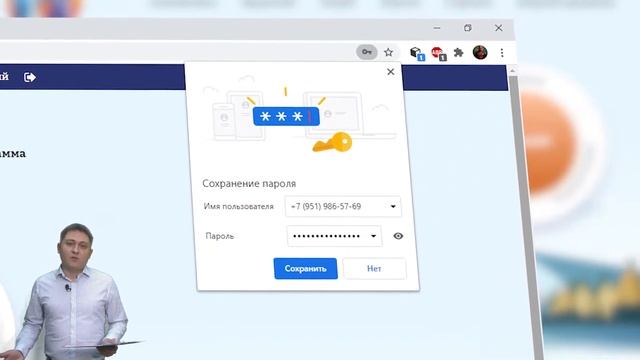Open the Chrome profile avatar
640x360 pixels.
pos(480,52)
